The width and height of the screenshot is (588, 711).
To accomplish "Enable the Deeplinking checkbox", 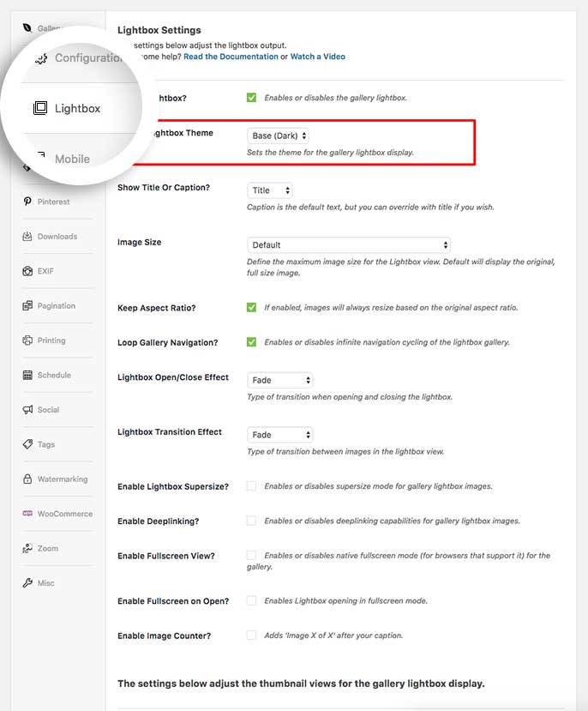I will pyautogui.click(x=251, y=521).
